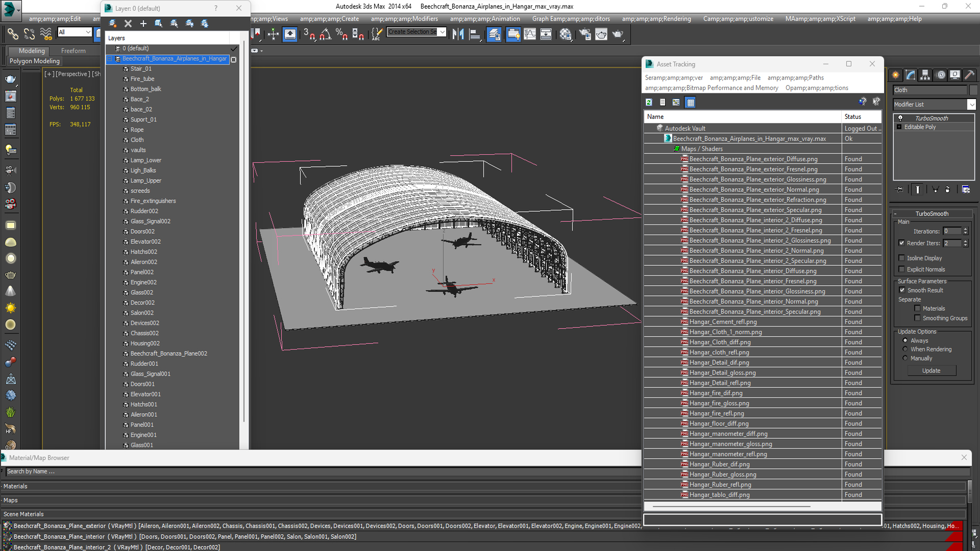Image resolution: width=980 pixels, height=551 pixels.
Task: Toggle the Percent Snap icon
Action: click(342, 34)
